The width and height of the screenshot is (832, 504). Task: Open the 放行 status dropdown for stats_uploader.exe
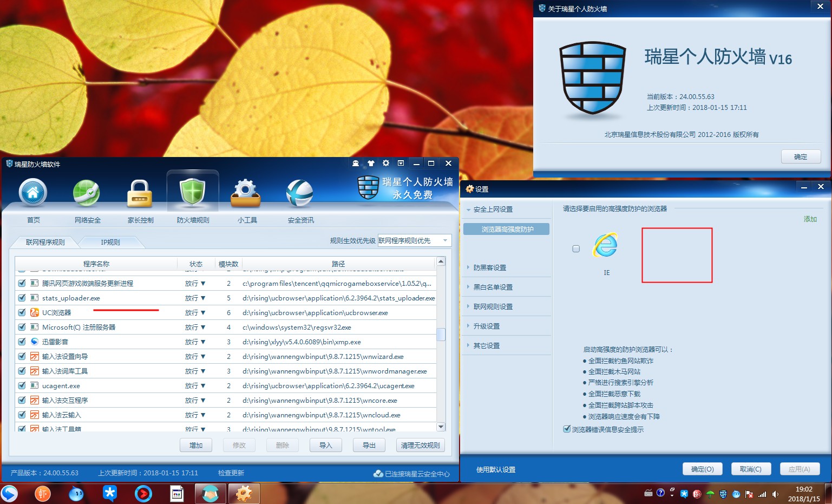click(x=195, y=298)
